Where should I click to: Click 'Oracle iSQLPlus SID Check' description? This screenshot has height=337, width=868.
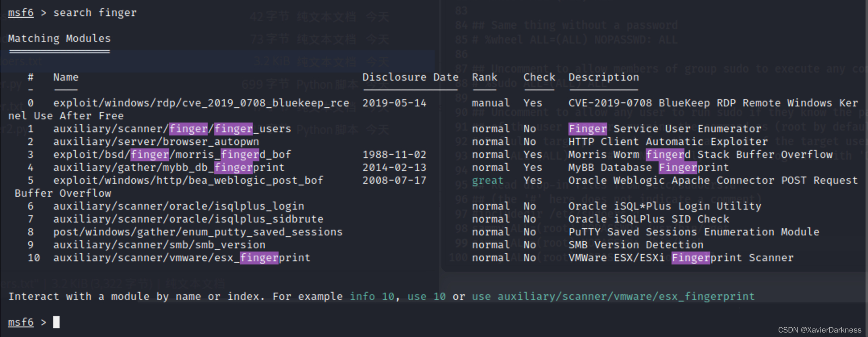(649, 219)
